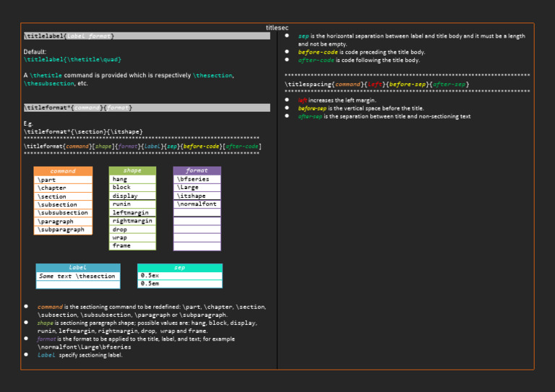Screen dimensions: 555x392
Task: Click the \titlespacing command line
Action: 377,84
